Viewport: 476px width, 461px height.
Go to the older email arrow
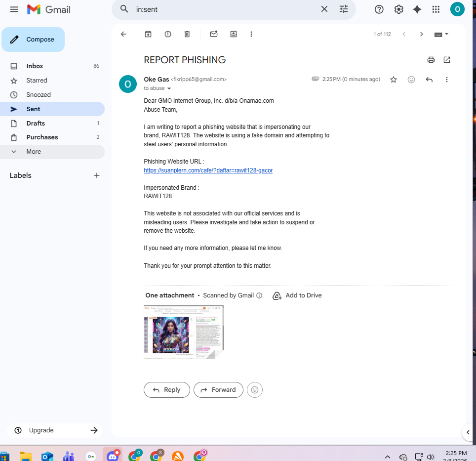(x=421, y=34)
